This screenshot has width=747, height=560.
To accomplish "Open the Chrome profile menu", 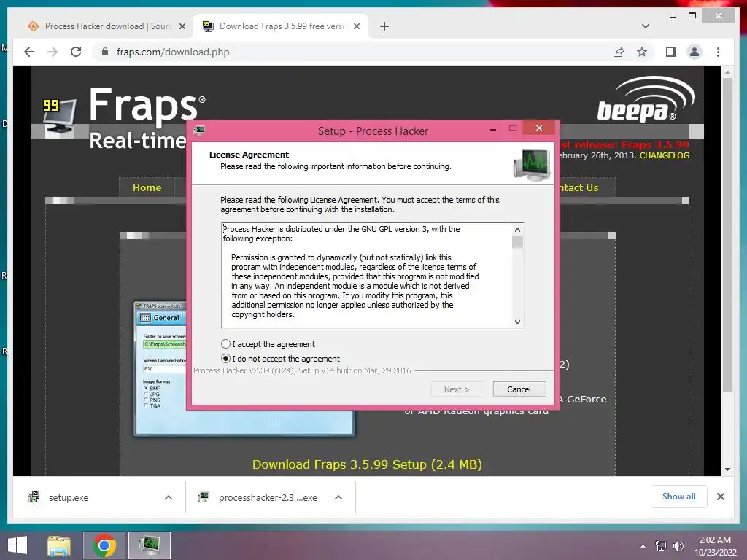I will [x=694, y=52].
